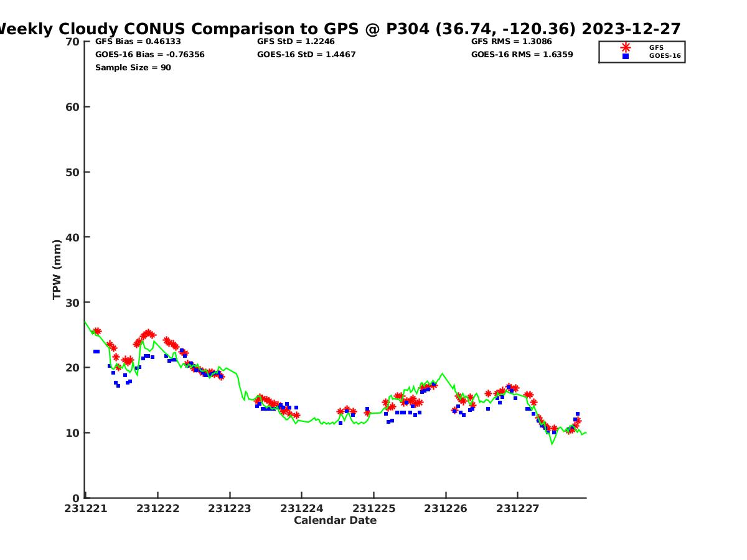Click the Calendar Date x-axis label
The width and height of the screenshot is (747, 560).
pyautogui.click(x=336, y=521)
